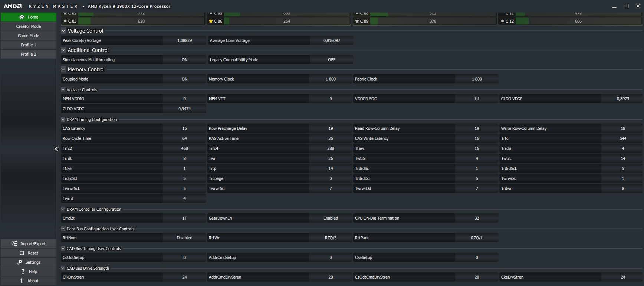
Task: Toggle Simultaneous Multithreading ON value
Action: click(184, 60)
